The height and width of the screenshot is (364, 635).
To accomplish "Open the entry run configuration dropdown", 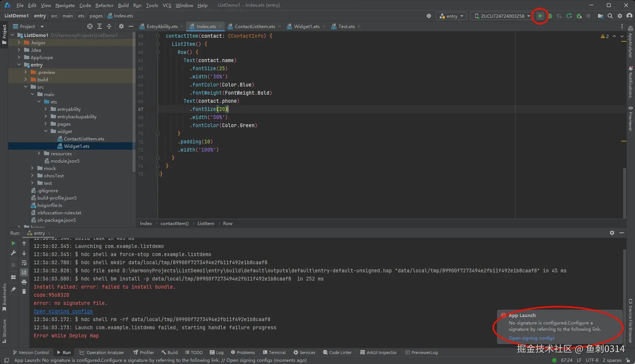I will click(451, 16).
